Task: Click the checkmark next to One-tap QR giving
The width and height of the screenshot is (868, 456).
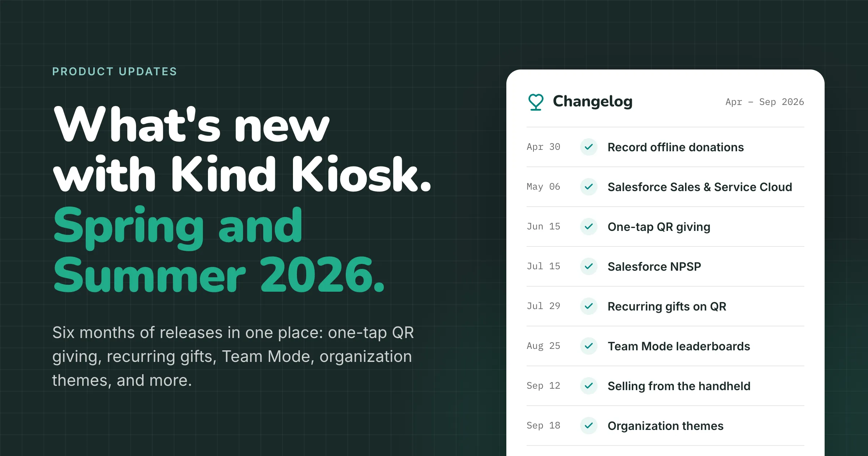Action: [589, 227]
